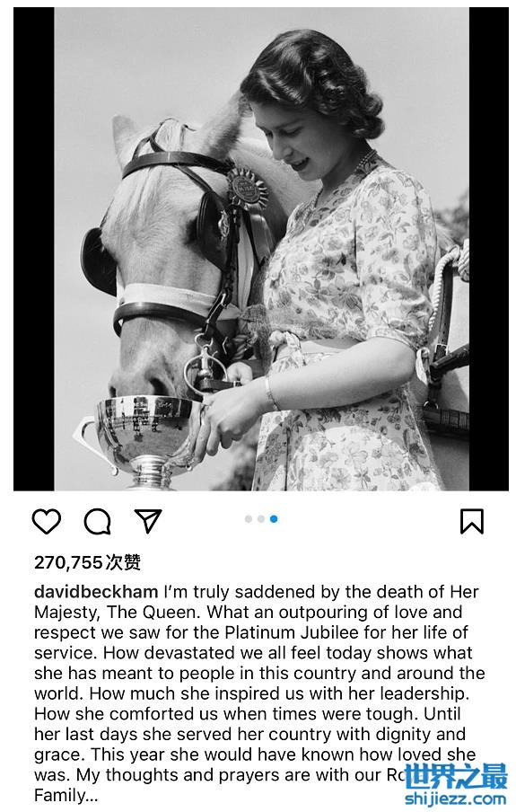This screenshot has height=812, width=516.
Task: Click the right black margin of the photo
Action: 489,249
